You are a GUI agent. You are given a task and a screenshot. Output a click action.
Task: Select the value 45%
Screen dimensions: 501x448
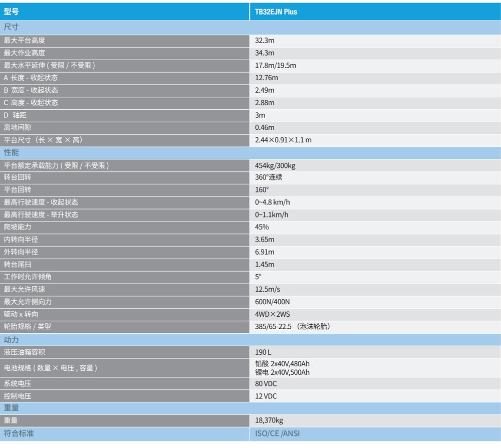tap(262, 227)
